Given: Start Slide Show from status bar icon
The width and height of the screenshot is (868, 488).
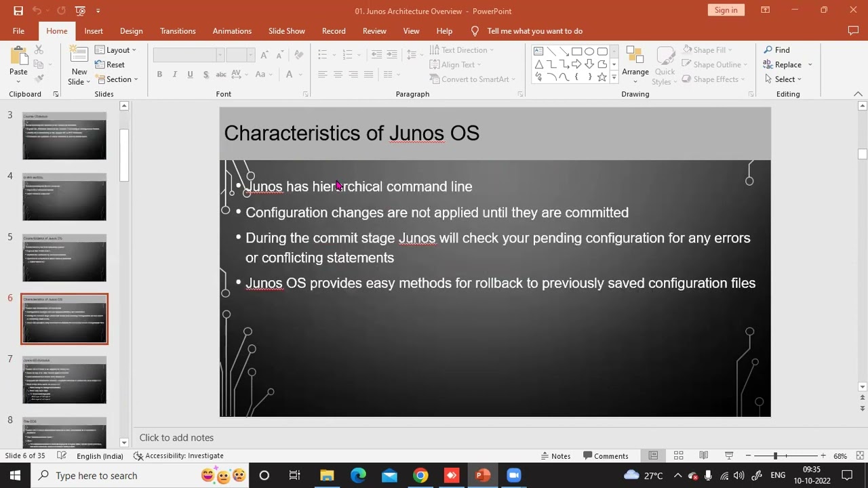Looking at the screenshot, I should coord(729,456).
